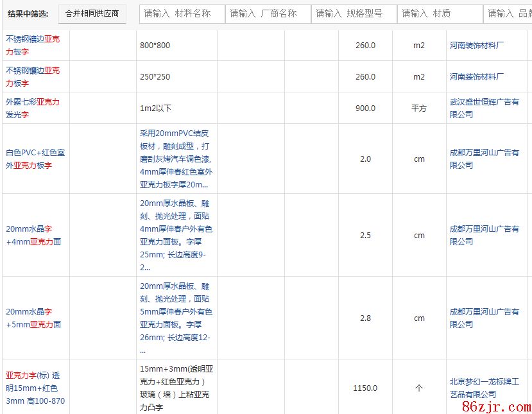Open 亚克力字(标) 透明15mm+红色3mm material link
Screen dimensions: 532x414
[x=35, y=388]
